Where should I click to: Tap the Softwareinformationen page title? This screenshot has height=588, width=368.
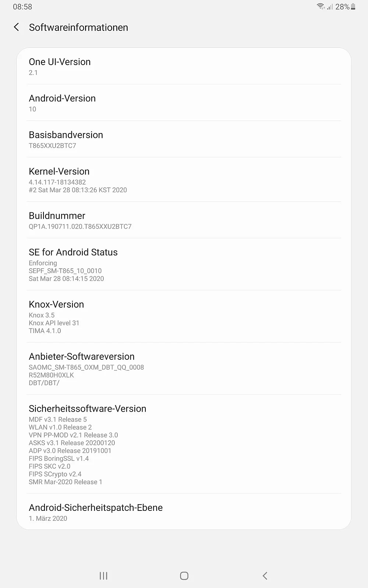click(78, 28)
